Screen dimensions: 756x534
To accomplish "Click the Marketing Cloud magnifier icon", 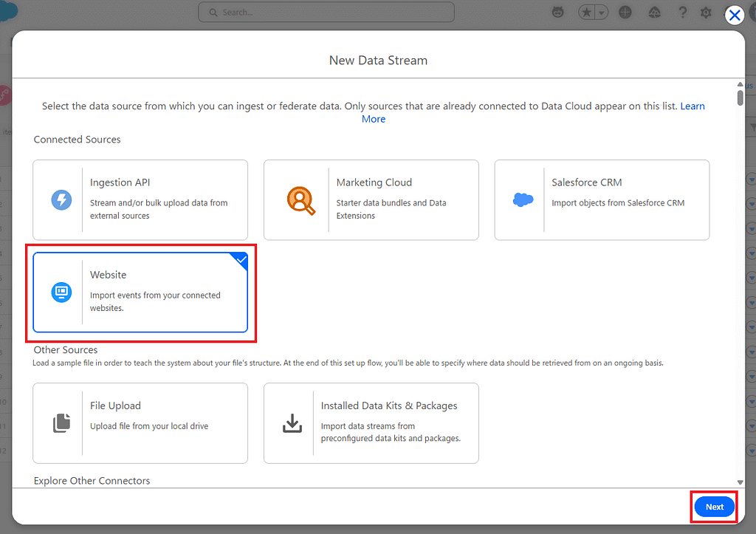I will pyautogui.click(x=301, y=200).
